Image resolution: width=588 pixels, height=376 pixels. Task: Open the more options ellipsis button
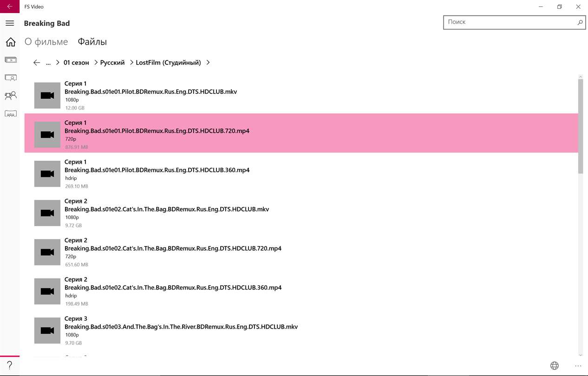pyautogui.click(x=578, y=366)
